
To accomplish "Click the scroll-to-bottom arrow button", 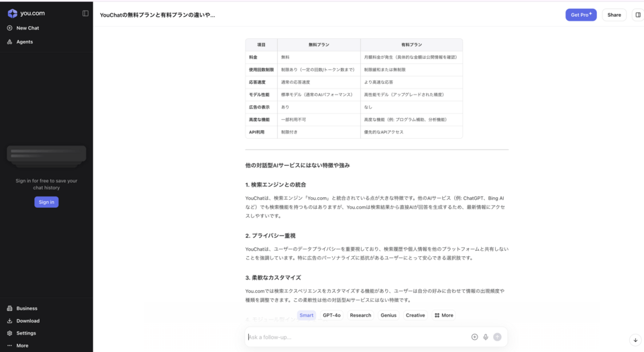I will click(635, 340).
